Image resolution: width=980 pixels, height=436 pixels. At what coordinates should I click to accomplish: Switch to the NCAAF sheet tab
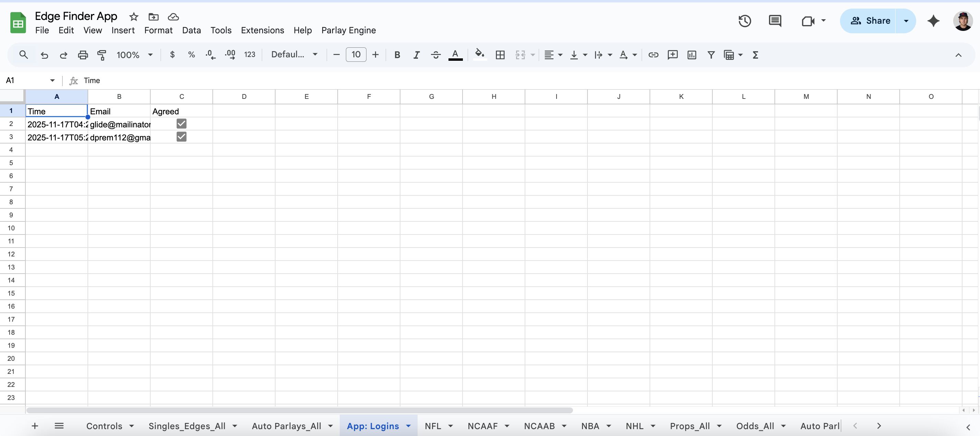click(482, 426)
